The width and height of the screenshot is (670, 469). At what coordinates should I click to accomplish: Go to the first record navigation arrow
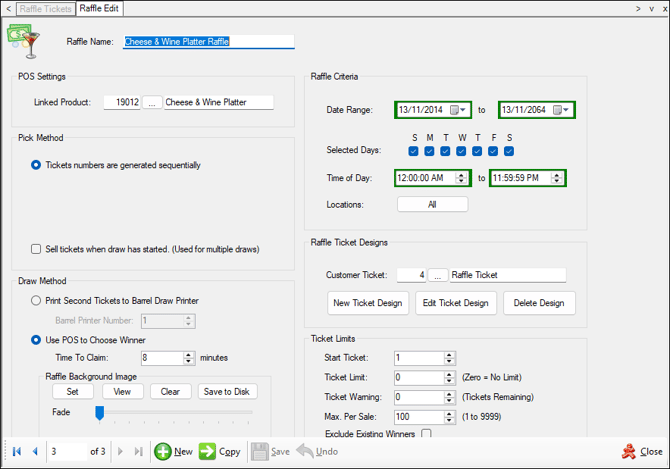click(x=17, y=451)
